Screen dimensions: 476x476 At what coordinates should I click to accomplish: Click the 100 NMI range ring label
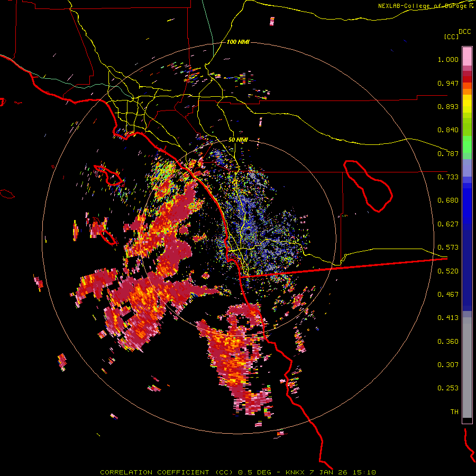coord(238,42)
